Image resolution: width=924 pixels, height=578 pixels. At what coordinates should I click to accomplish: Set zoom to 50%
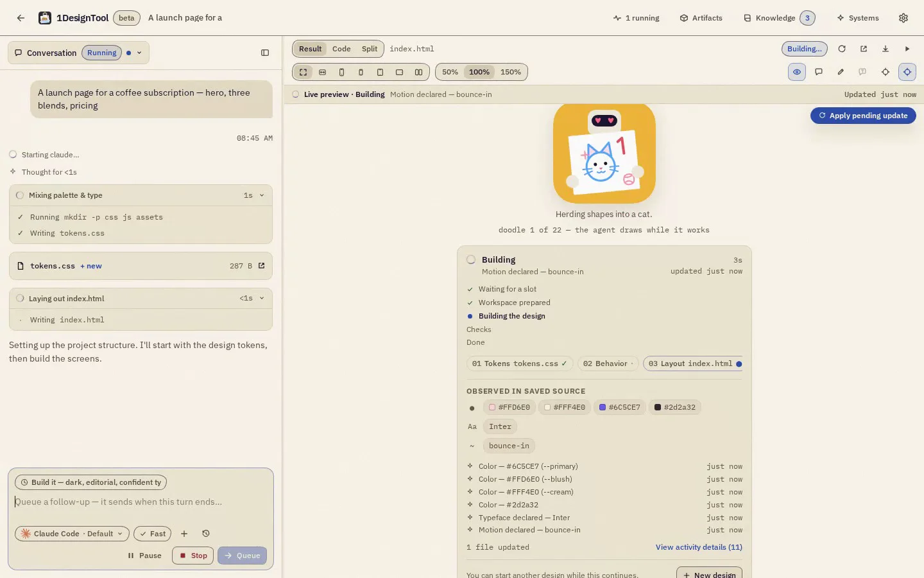[450, 72]
